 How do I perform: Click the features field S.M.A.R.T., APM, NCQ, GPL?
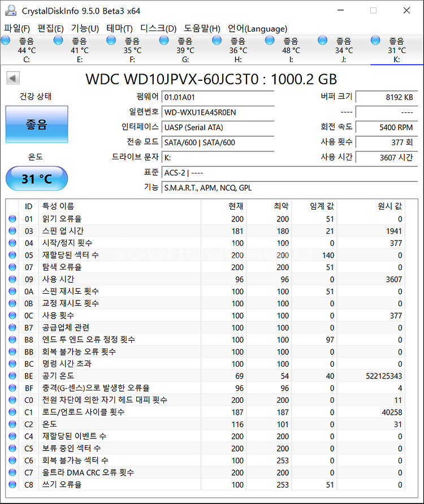[x=289, y=188]
